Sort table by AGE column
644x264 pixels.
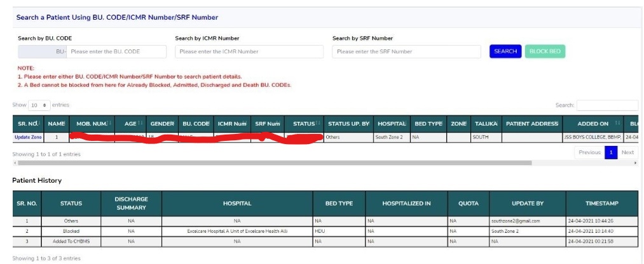[x=130, y=123]
